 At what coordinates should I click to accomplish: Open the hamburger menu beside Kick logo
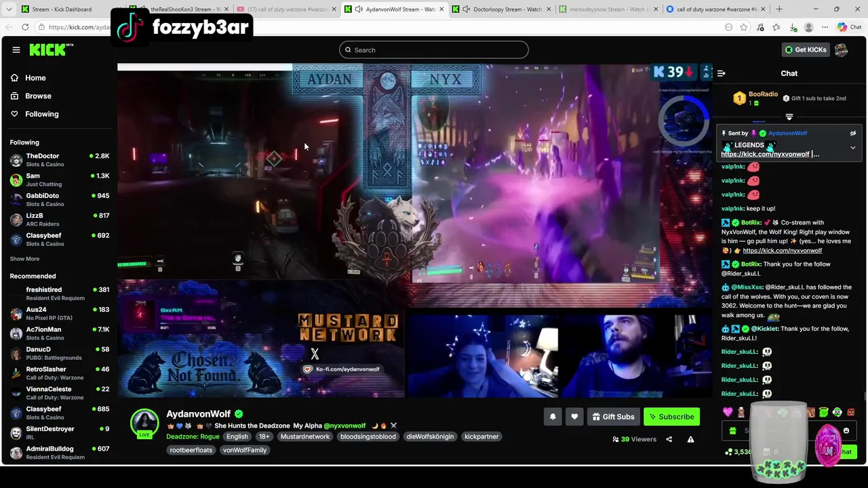(x=16, y=49)
